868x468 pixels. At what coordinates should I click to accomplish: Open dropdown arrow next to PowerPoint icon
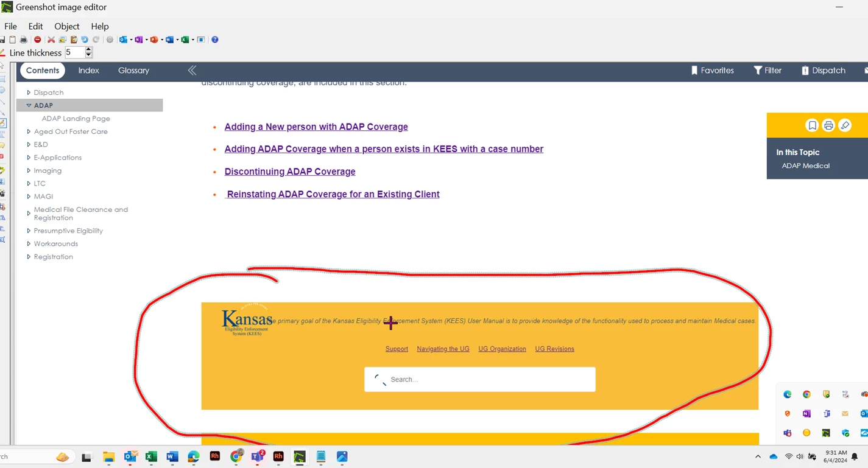(162, 40)
